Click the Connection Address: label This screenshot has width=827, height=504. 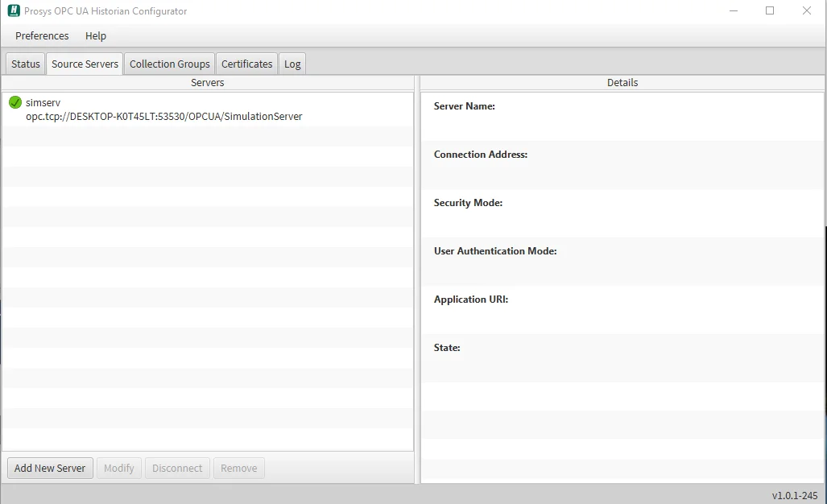click(481, 155)
